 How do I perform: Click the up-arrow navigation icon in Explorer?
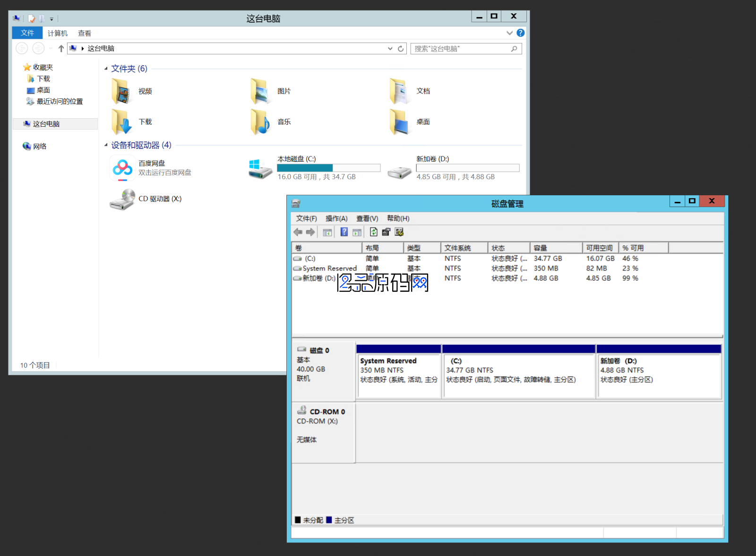(x=61, y=48)
